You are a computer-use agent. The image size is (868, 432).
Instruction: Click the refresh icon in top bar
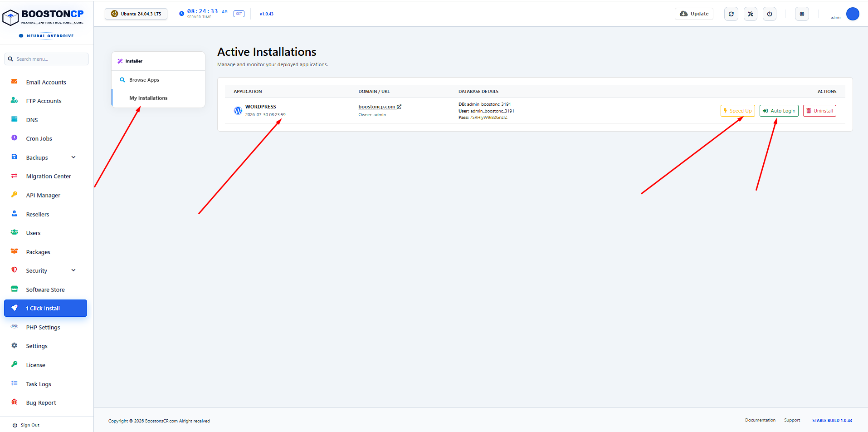pyautogui.click(x=731, y=14)
